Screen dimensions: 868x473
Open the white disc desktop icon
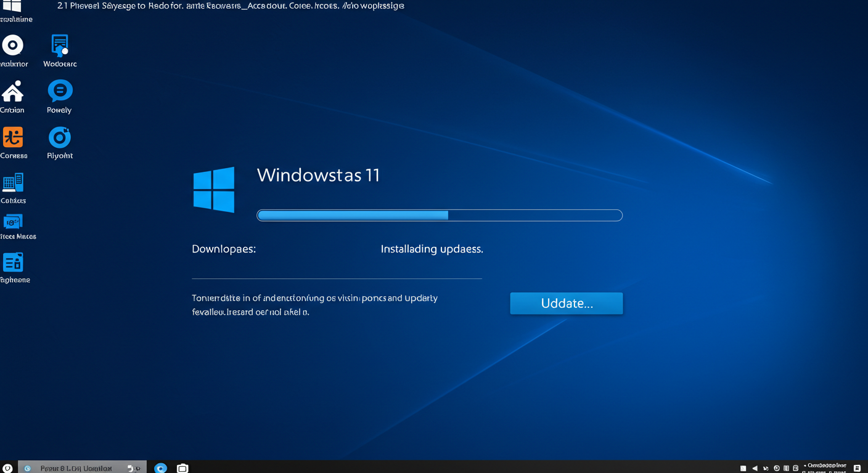13,46
